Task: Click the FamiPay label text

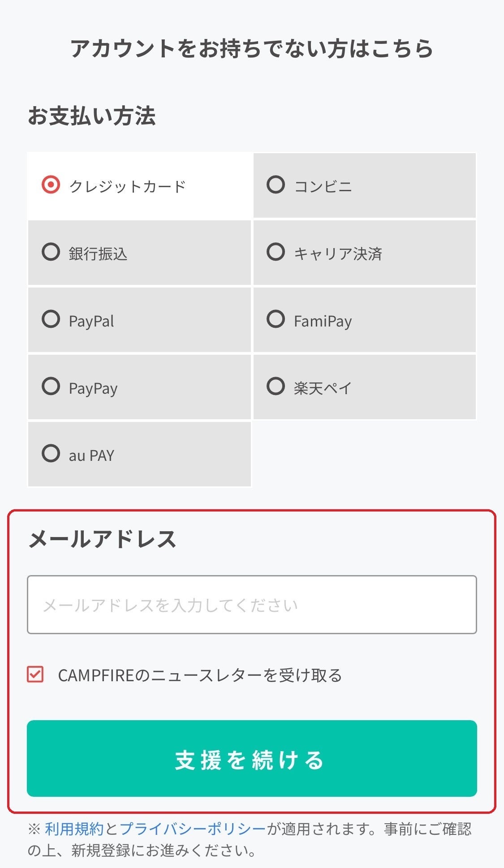Action: (323, 321)
